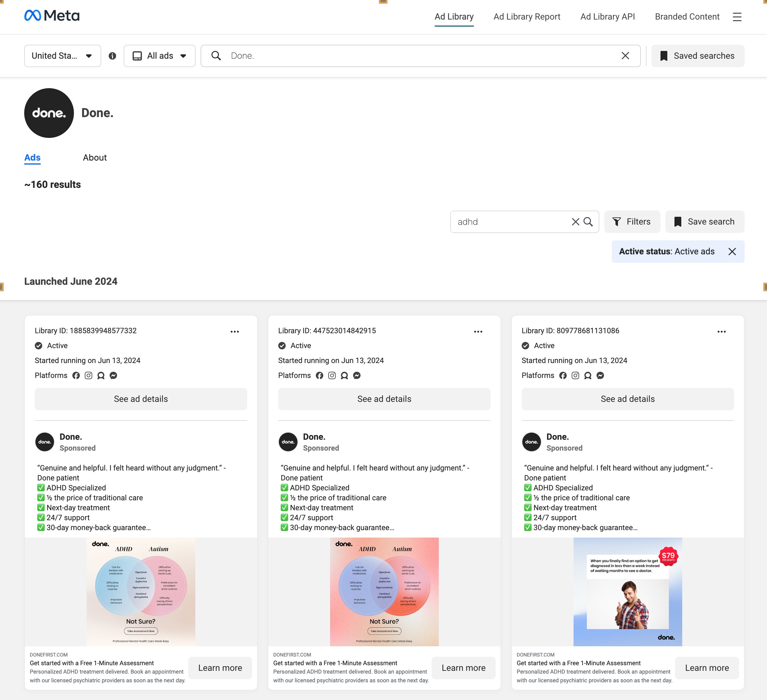Open Saved searches
The height and width of the screenshot is (700, 767).
point(698,56)
